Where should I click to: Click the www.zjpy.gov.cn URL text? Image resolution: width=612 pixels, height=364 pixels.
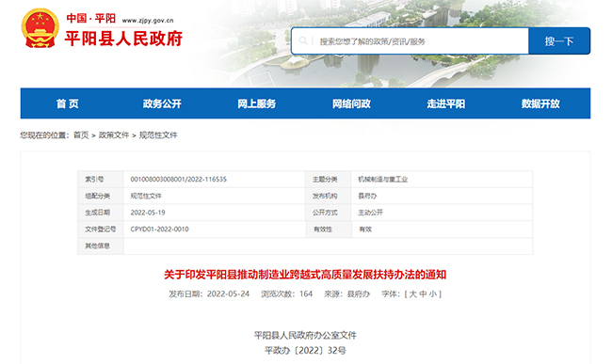click(148, 21)
